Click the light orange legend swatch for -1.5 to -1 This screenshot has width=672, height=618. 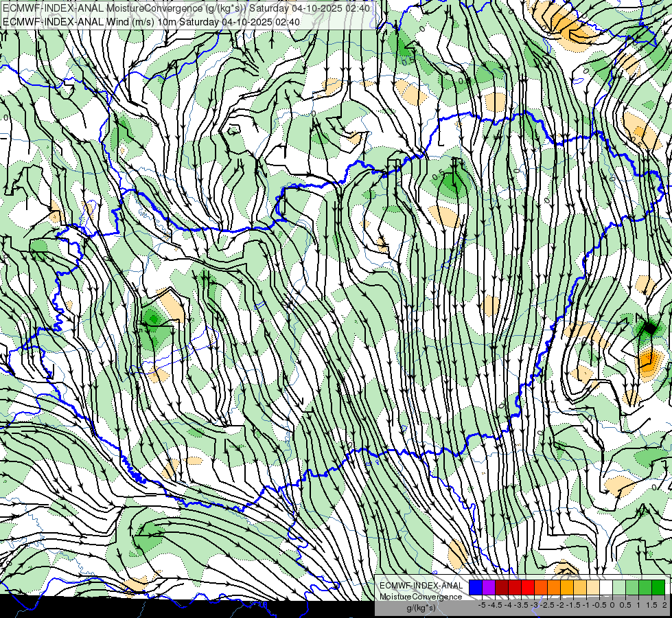point(580,587)
